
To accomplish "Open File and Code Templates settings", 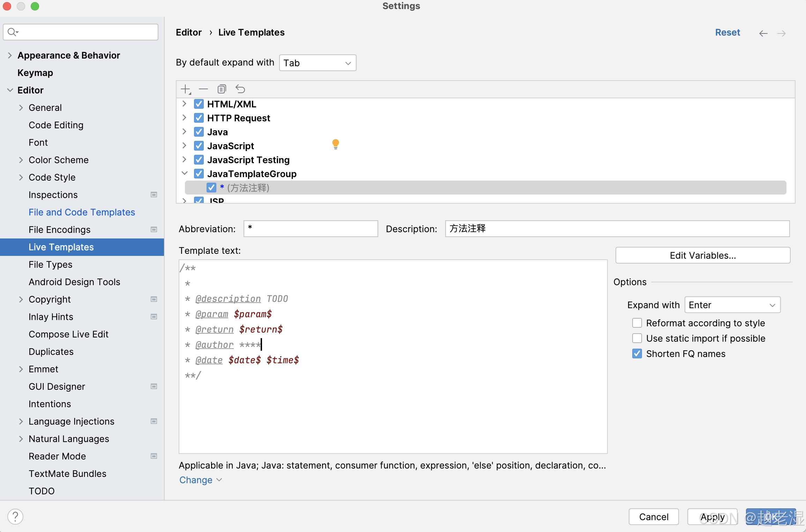I will click(x=82, y=212).
